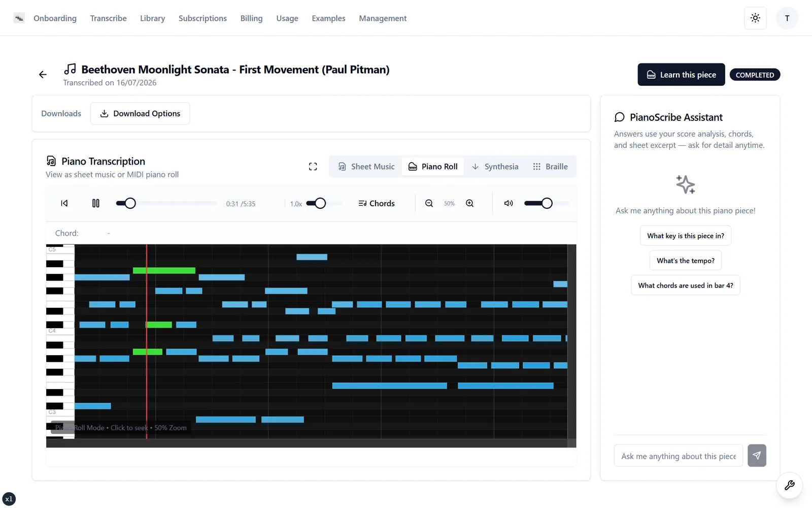Viewport: 812px width, 508px height.
Task: Mute the volume speaker icon
Action: [x=509, y=203]
